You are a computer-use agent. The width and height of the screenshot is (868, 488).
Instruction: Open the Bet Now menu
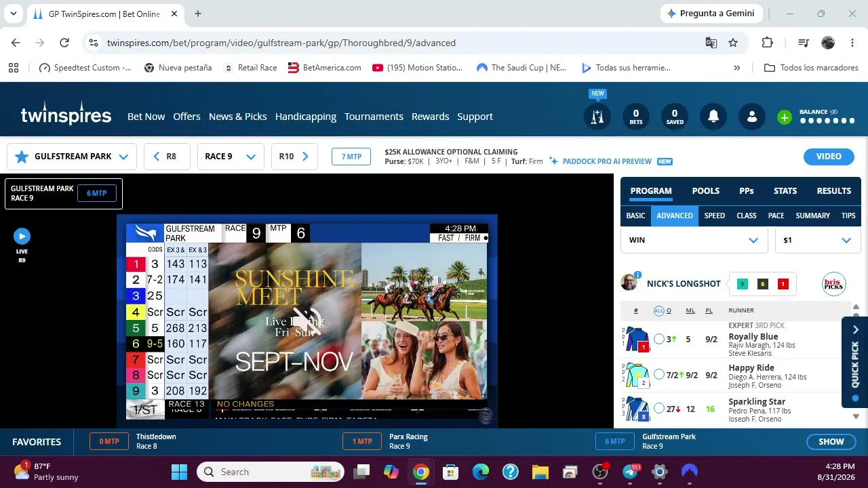pos(146,117)
